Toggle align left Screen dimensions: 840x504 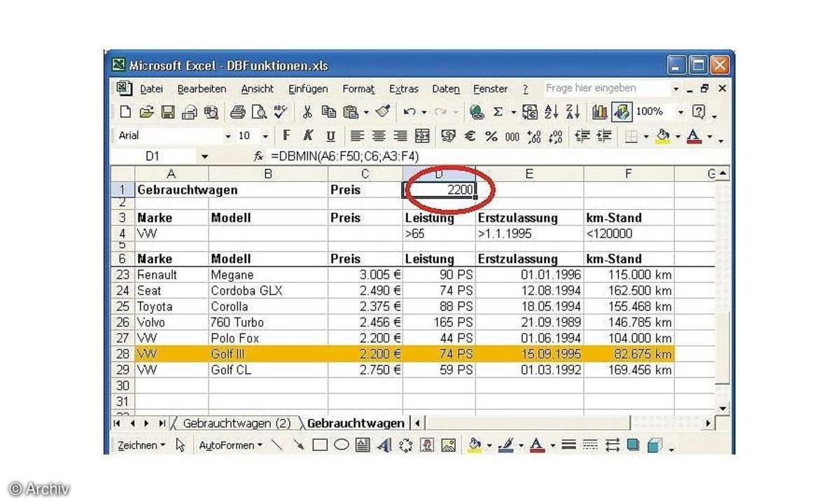[357, 136]
